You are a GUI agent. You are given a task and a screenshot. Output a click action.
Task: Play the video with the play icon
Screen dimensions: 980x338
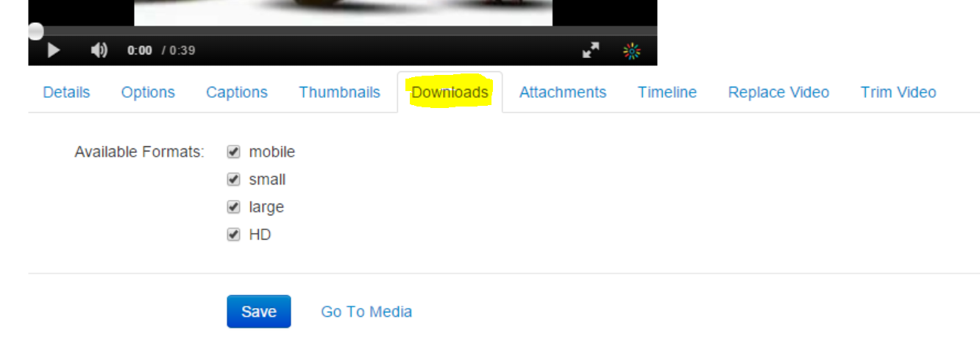[54, 50]
